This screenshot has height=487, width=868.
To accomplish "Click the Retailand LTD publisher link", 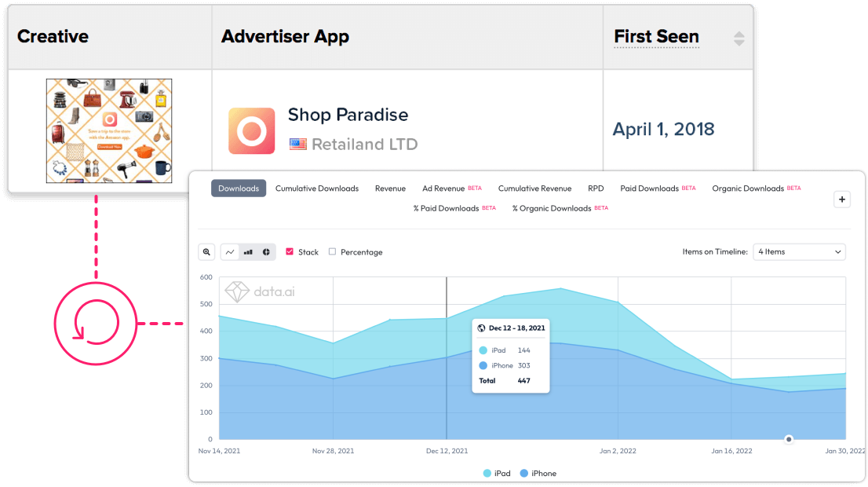I will point(364,145).
